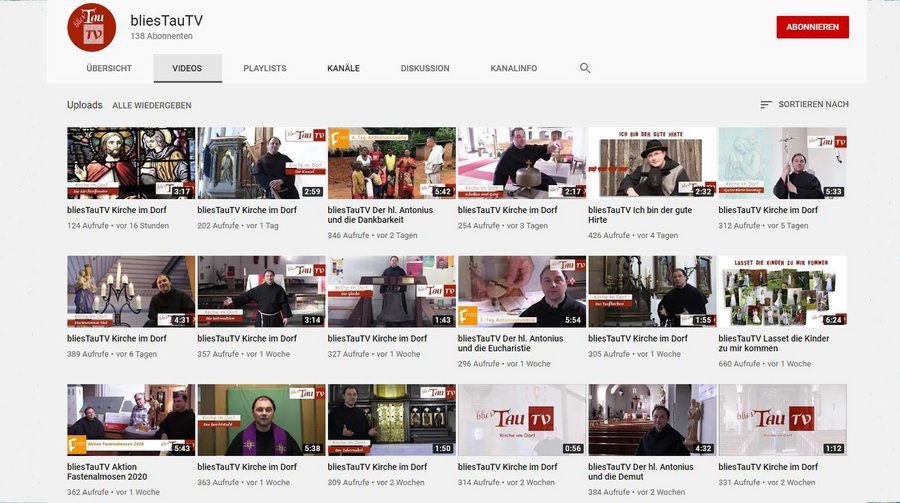This screenshot has width=900, height=503.
Task: Open the Kirche im Dorf title above 357 Aufrufe
Action: click(247, 339)
